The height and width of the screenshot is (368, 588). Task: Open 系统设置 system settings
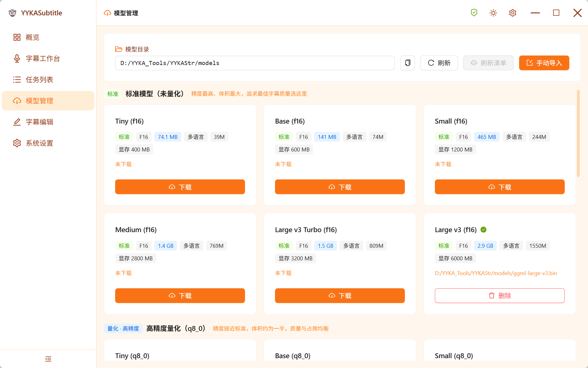(x=48, y=143)
